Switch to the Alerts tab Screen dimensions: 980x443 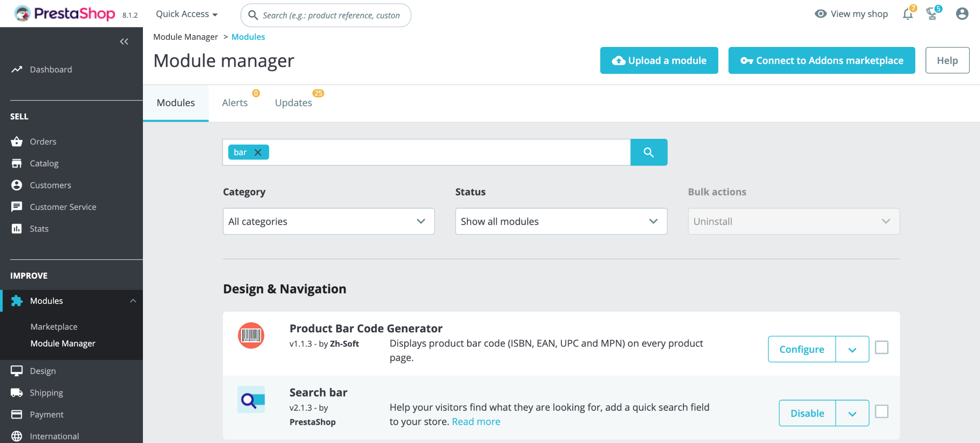click(x=235, y=103)
